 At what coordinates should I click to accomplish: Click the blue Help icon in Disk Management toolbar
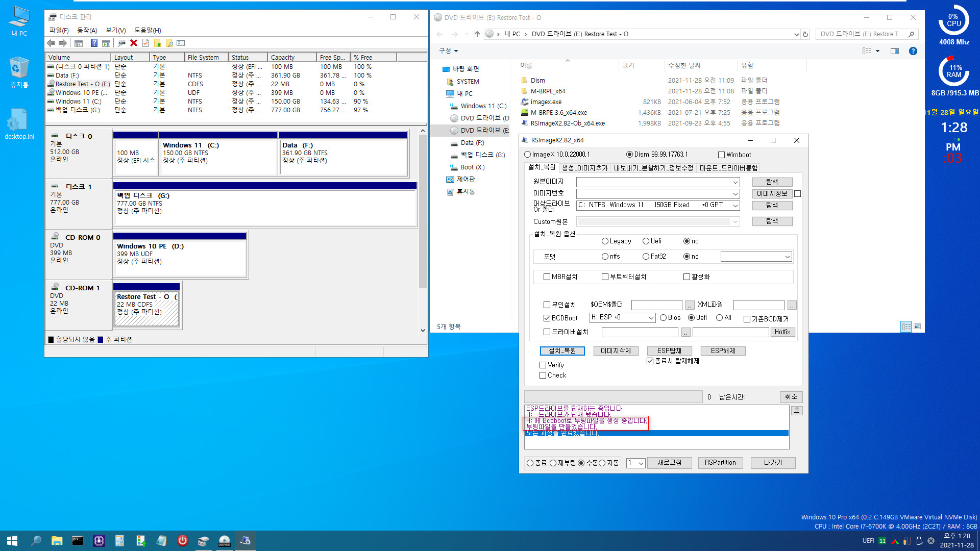(94, 43)
